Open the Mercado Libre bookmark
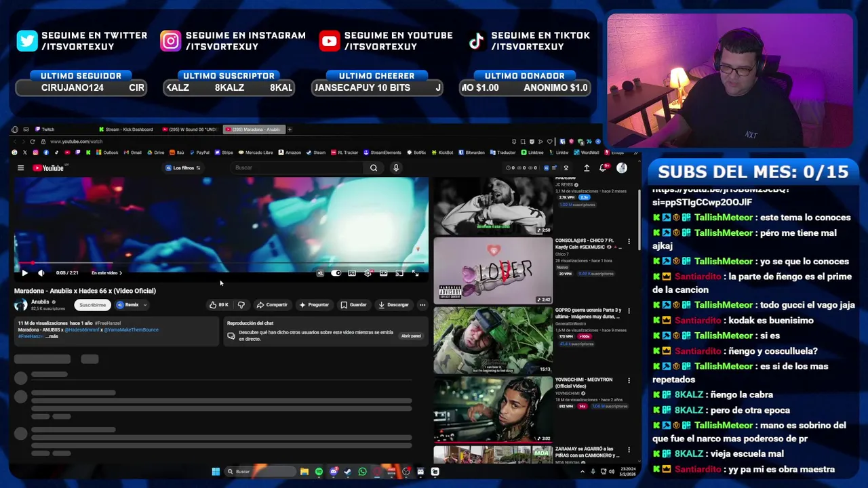868x488 pixels. pyautogui.click(x=256, y=152)
